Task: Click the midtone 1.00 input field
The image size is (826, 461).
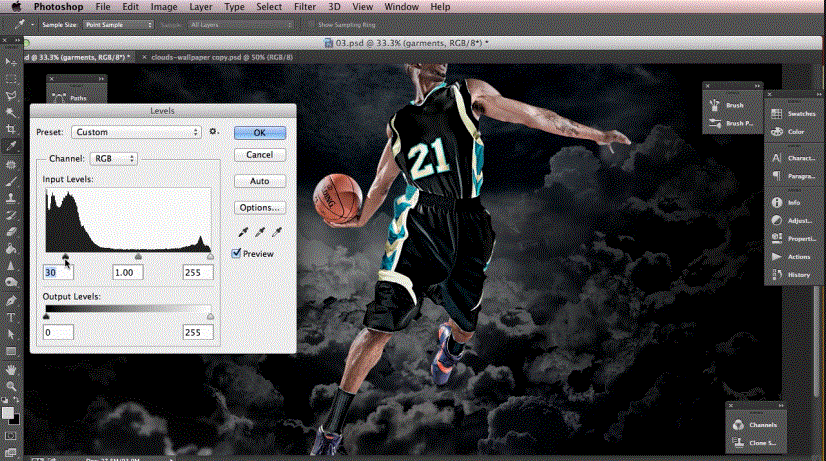Action: (x=127, y=272)
